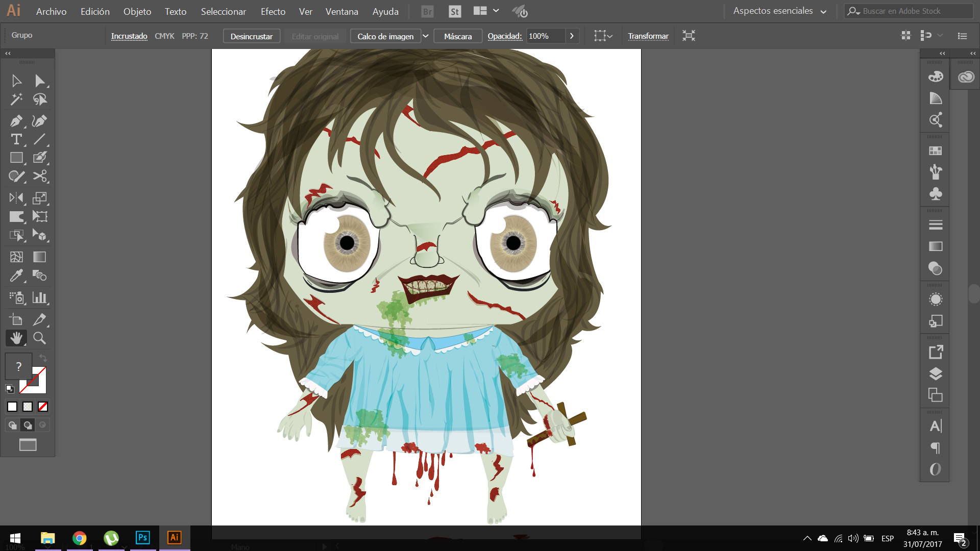980x551 pixels.
Task: Open the Creative Cloud Libraries panel
Action: click(966, 77)
